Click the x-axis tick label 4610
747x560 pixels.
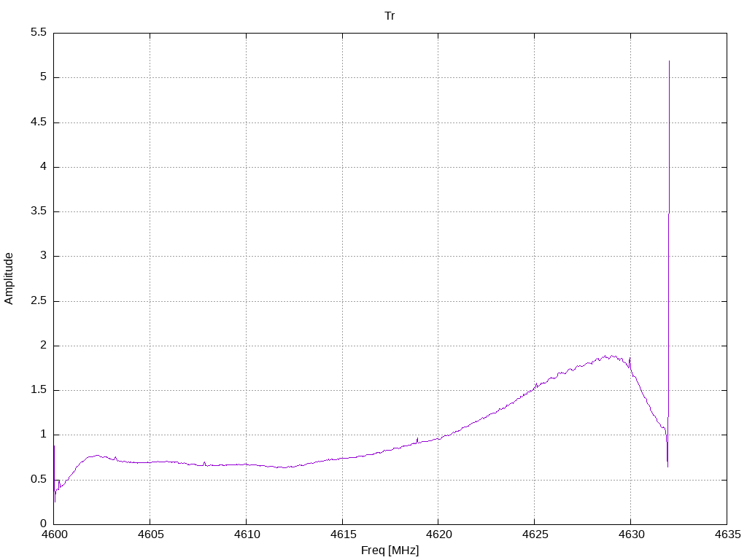(x=247, y=534)
